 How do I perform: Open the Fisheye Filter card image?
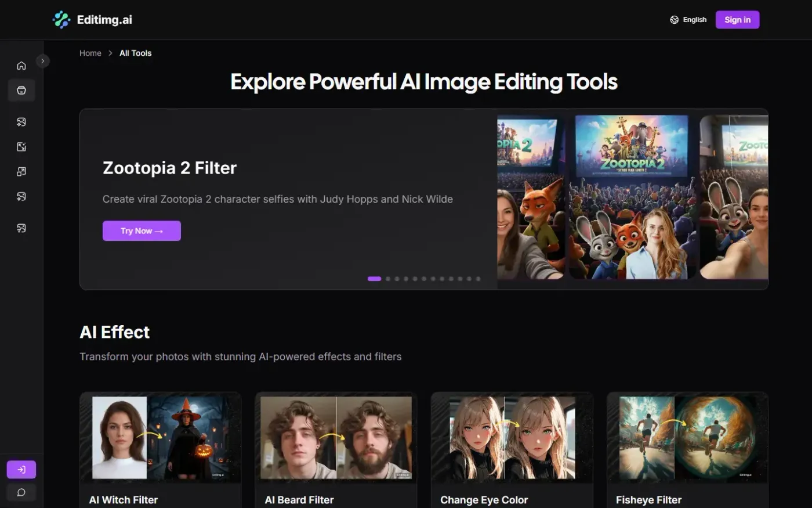pyautogui.click(x=688, y=438)
